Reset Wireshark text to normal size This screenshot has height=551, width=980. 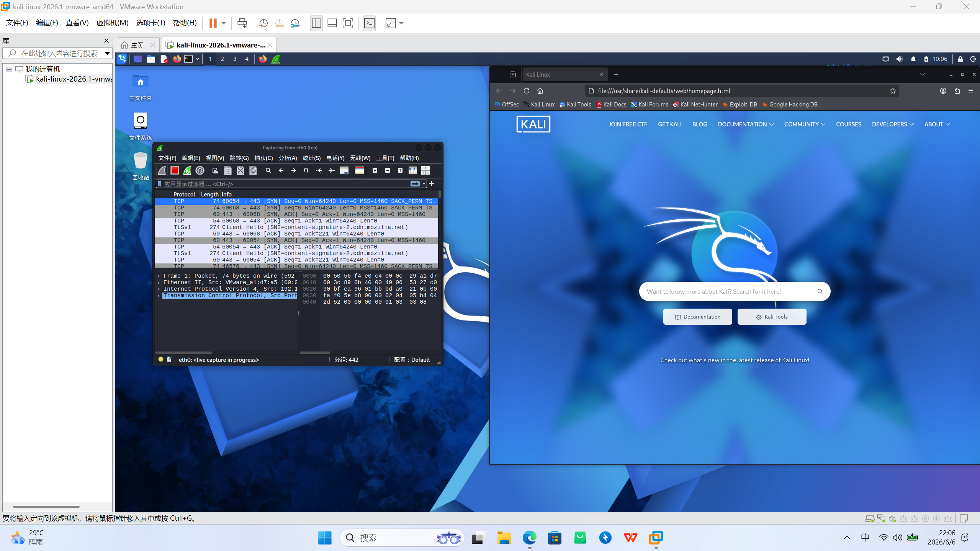pos(400,170)
